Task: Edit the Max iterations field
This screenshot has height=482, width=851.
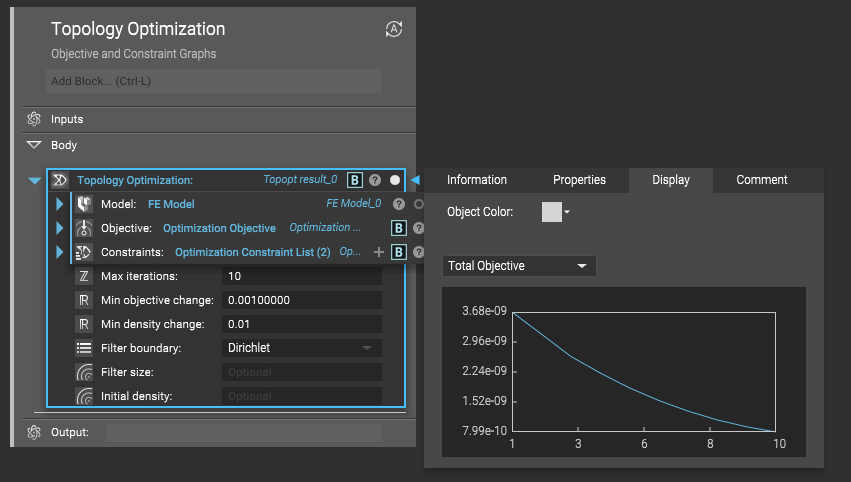Action: (302, 276)
